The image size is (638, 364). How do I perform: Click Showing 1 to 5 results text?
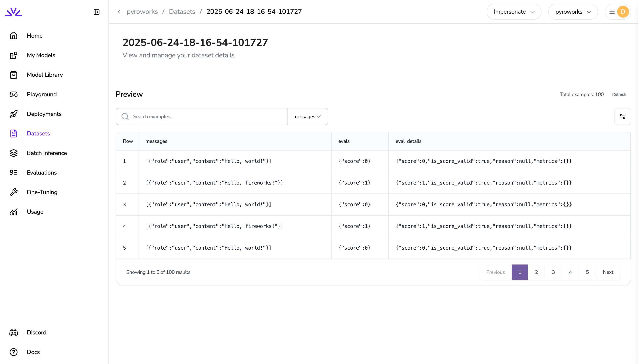[158, 272]
